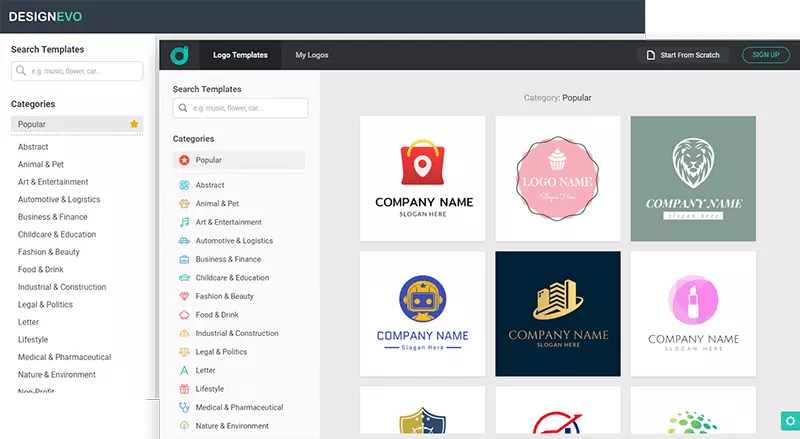The image size is (800, 439).
Task: Click the Animal & Pet paw icon
Action: pos(184,204)
